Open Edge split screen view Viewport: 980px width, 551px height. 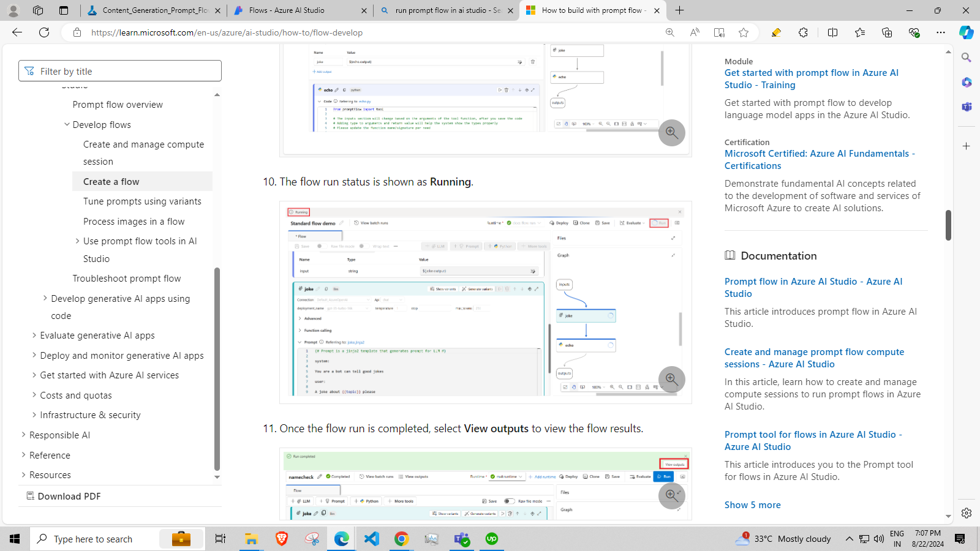pyautogui.click(x=832, y=32)
